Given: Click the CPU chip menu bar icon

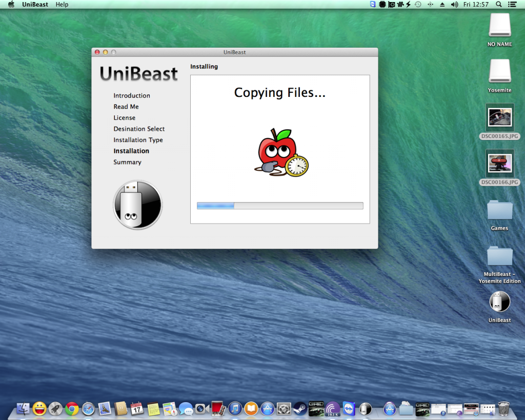Looking at the screenshot, I should click(x=382, y=4).
